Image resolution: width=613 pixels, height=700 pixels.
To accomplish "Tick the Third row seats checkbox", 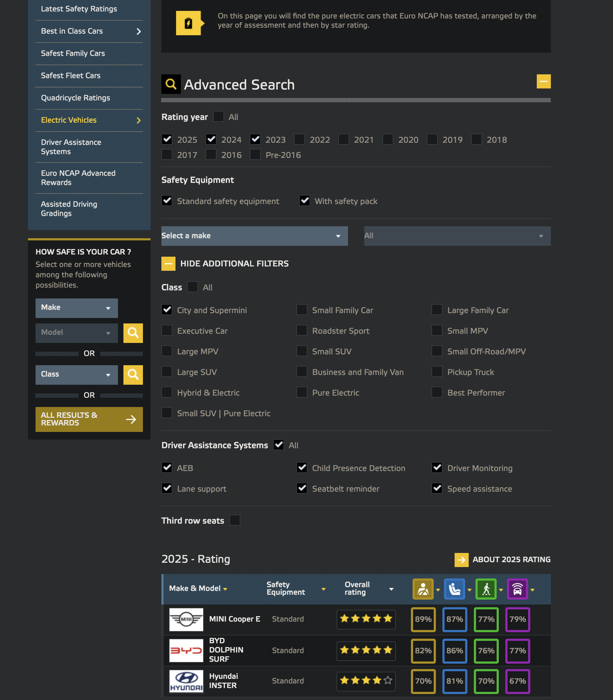I will [235, 520].
